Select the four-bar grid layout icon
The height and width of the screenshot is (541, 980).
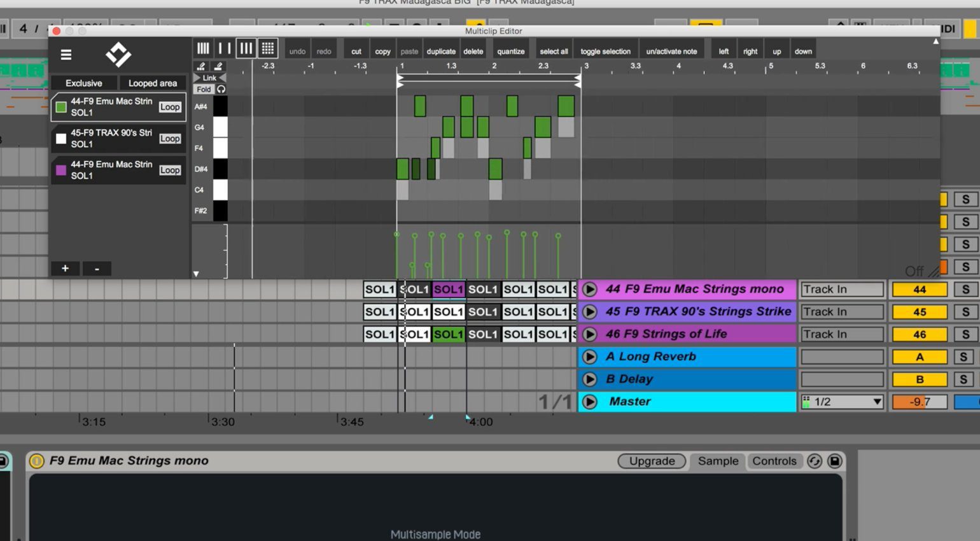pyautogui.click(x=203, y=48)
